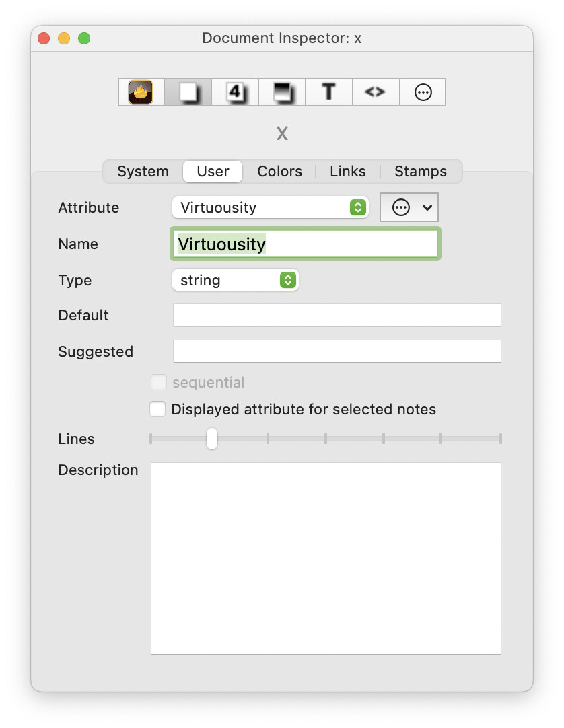
Task: Open the Appearance inspector gradient icon
Action: pyautogui.click(x=282, y=92)
